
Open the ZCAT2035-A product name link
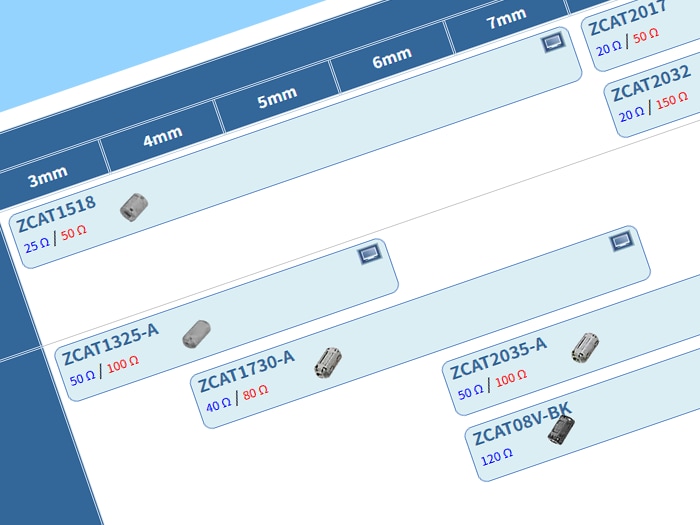pyautogui.click(x=498, y=359)
